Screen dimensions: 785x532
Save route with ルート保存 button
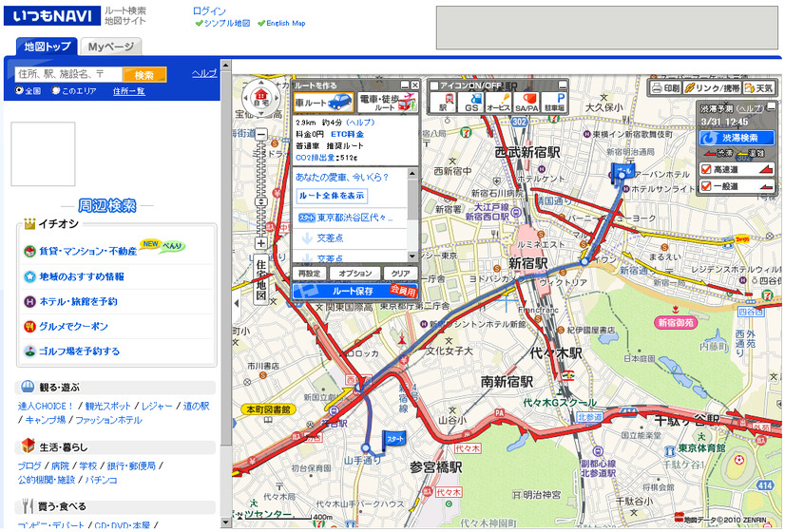[x=354, y=291]
